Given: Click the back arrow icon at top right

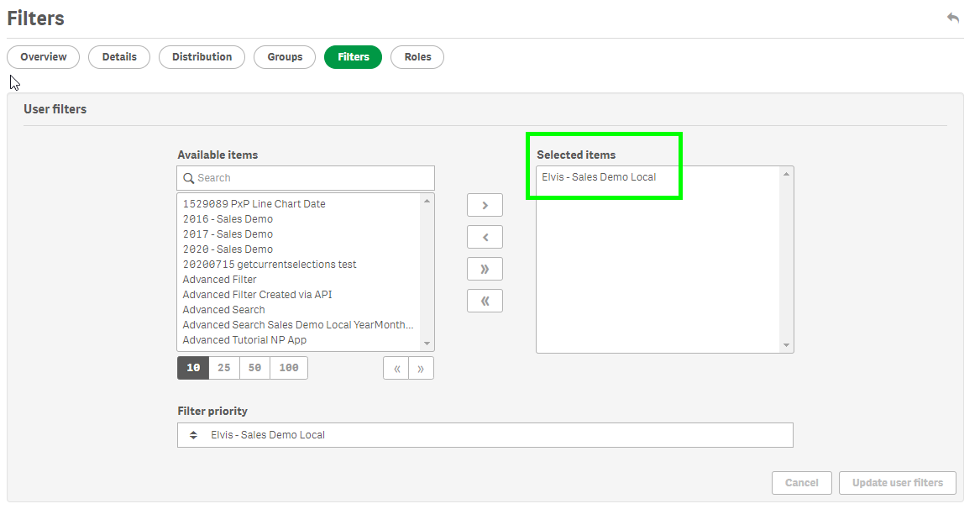Looking at the screenshot, I should pos(952,18).
